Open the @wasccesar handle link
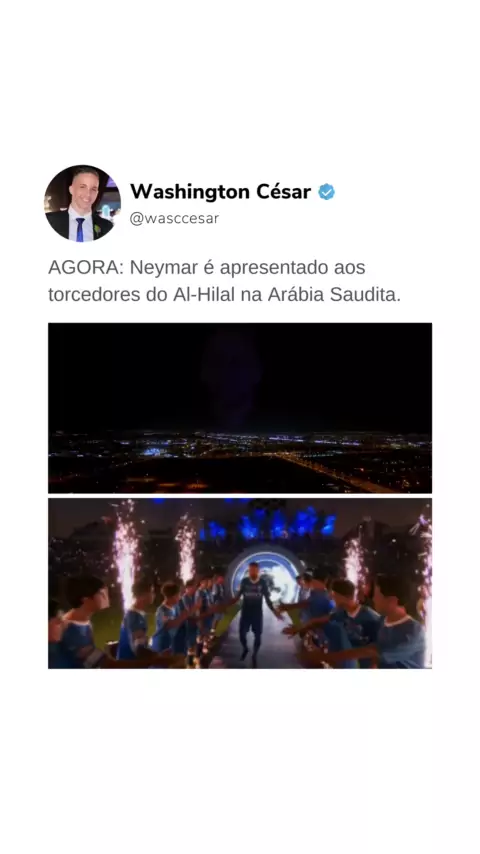Viewport: 480px width, 854px height. 174,218
